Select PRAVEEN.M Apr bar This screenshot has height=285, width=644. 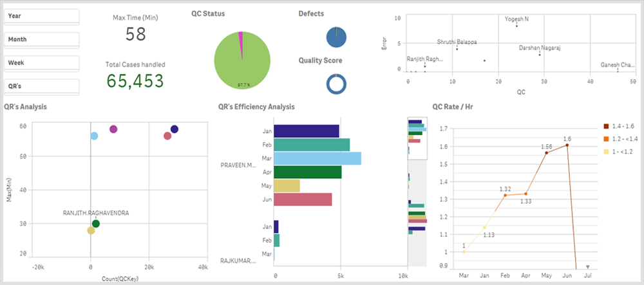coord(308,172)
